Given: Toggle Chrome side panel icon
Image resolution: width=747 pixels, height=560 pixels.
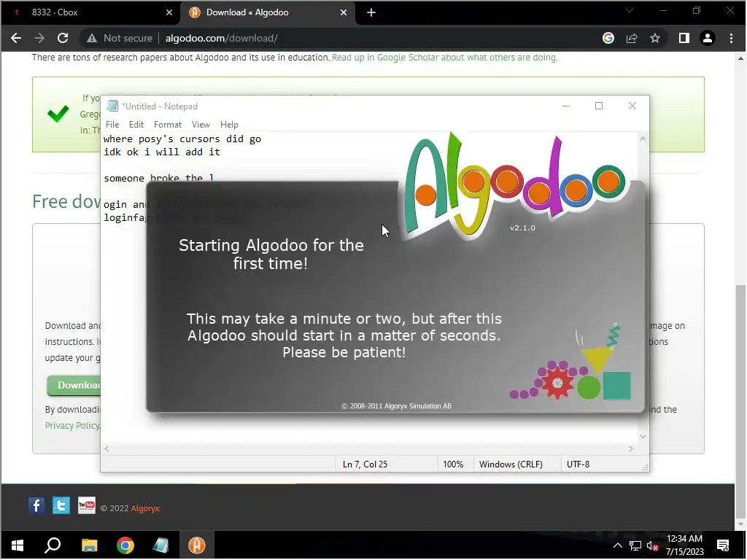Looking at the screenshot, I should click(x=684, y=38).
